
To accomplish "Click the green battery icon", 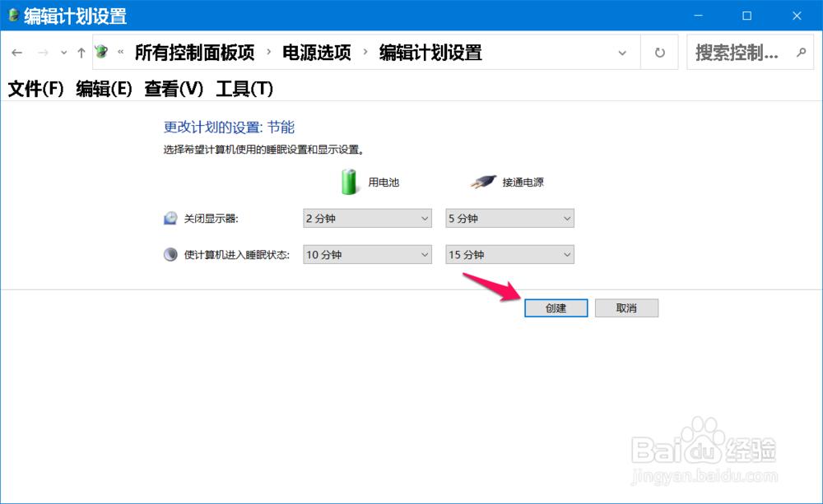I will click(x=348, y=182).
